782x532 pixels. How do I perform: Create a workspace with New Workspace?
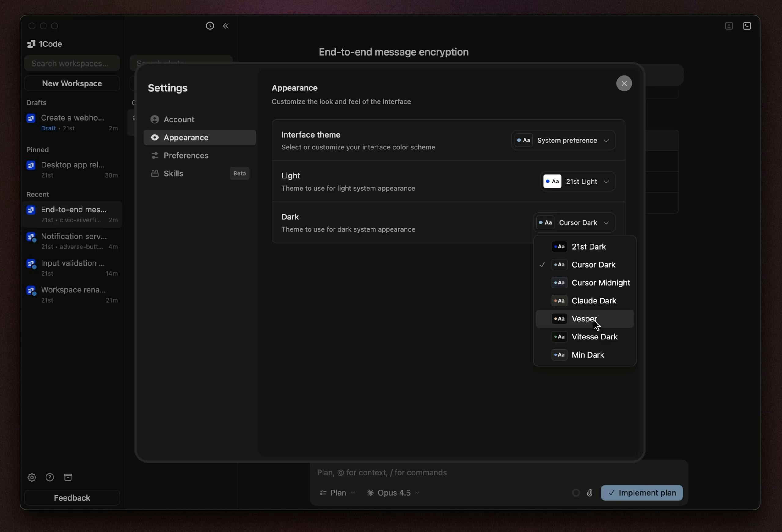point(72,83)
